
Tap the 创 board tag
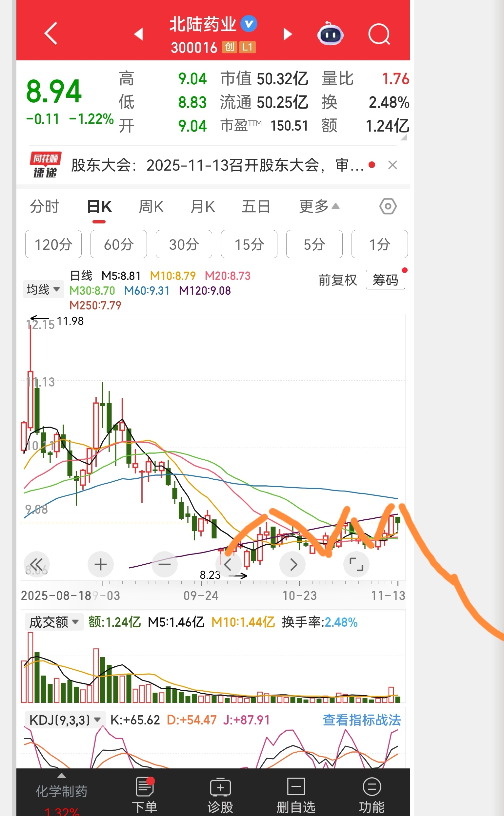tap(229, 47)
